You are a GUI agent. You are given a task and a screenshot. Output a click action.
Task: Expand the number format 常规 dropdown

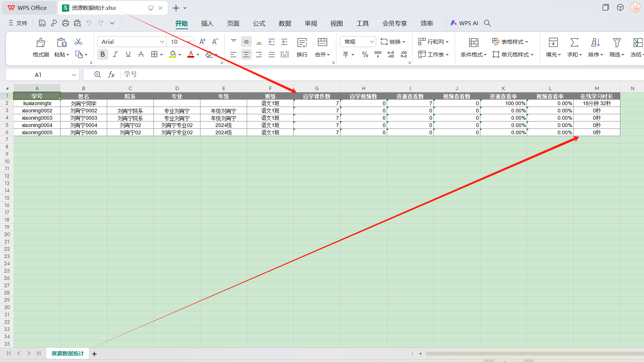click(x=372, y=42)
